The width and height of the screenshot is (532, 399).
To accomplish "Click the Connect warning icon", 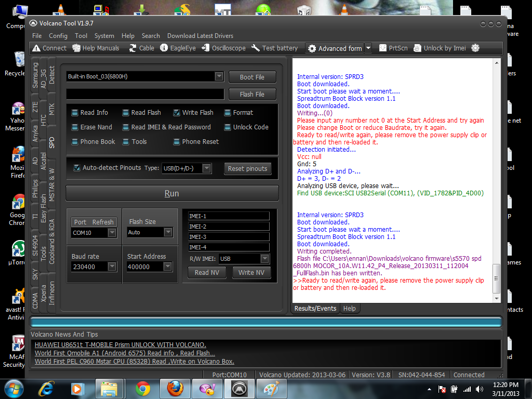I will coord(36,48).
